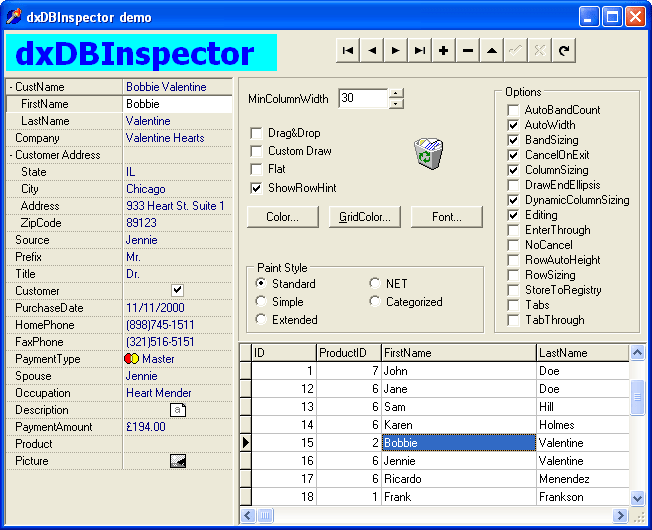The image size is (652, 530).
Task: Collapse the Customer Address group row
Action: [11, 155]
